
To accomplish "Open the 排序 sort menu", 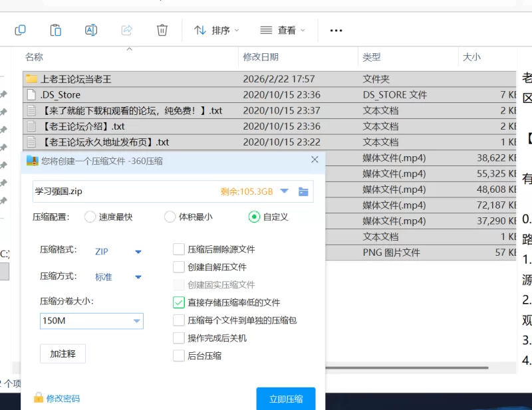I will coord(217,30).
